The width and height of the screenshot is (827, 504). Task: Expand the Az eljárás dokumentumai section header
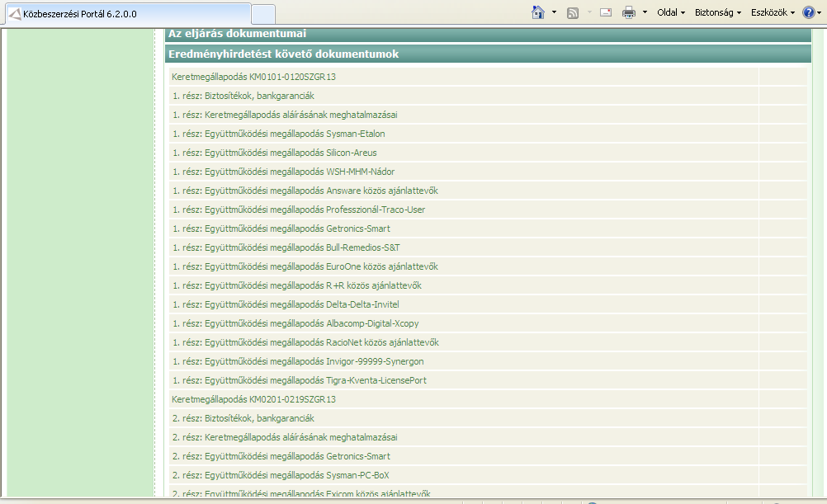tap(488, 35)
